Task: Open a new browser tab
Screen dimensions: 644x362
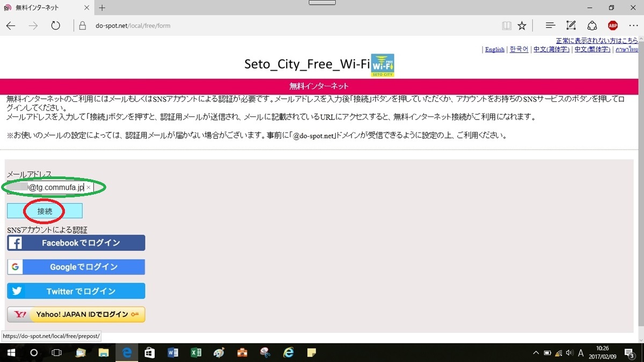Action: point(102,8)
